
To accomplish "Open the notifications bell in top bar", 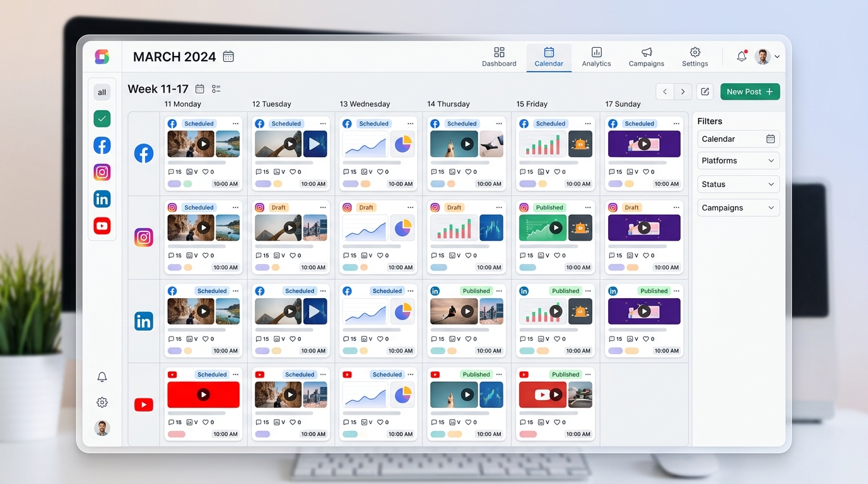I will pyautogui.click(x=742, y=56).
